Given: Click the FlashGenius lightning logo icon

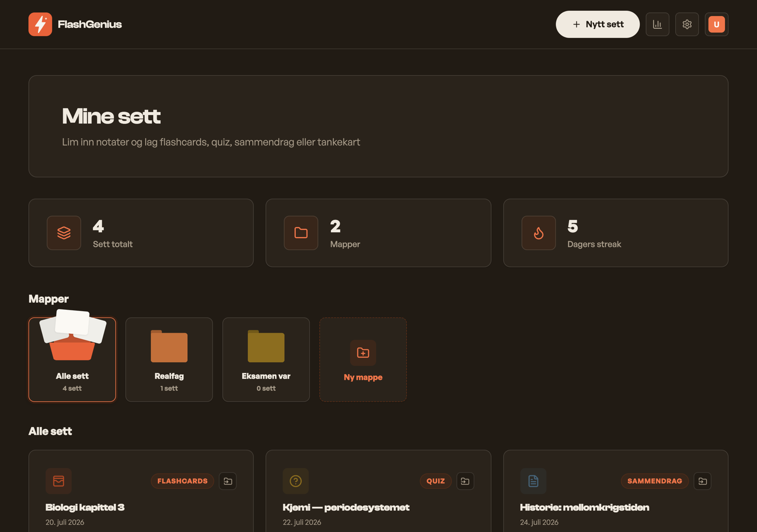Looking at the screenshot, I should click(x=40, y=24).
